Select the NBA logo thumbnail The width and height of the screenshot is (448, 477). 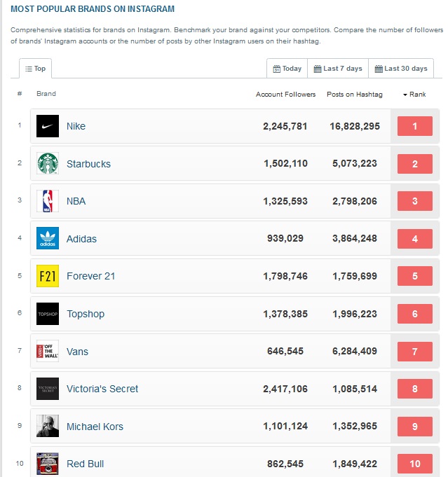click(48, 201)
